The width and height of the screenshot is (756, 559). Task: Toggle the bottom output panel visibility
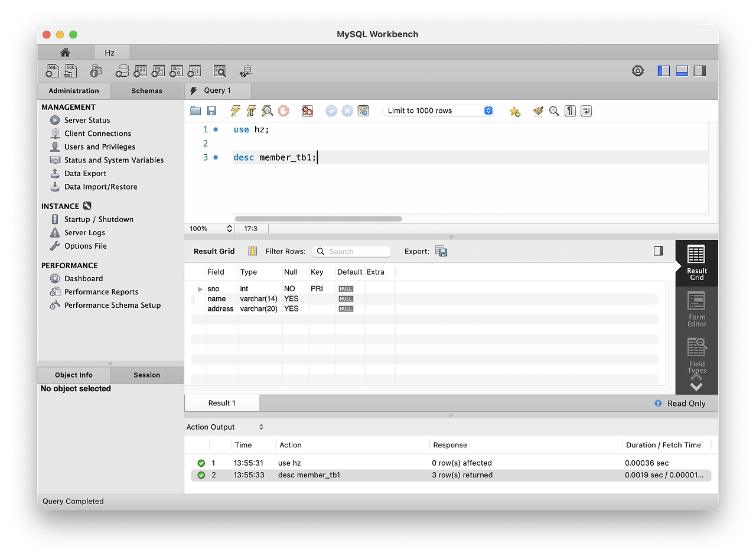click(682, 71)
